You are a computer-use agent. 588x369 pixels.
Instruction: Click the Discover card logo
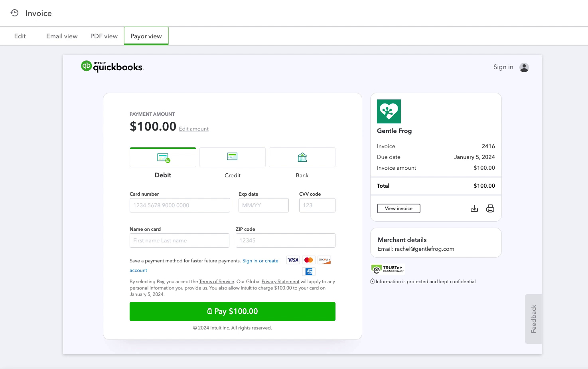(x=324, y=260)
